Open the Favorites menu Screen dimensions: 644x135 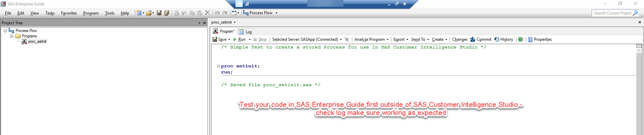(x=69, y=13)
